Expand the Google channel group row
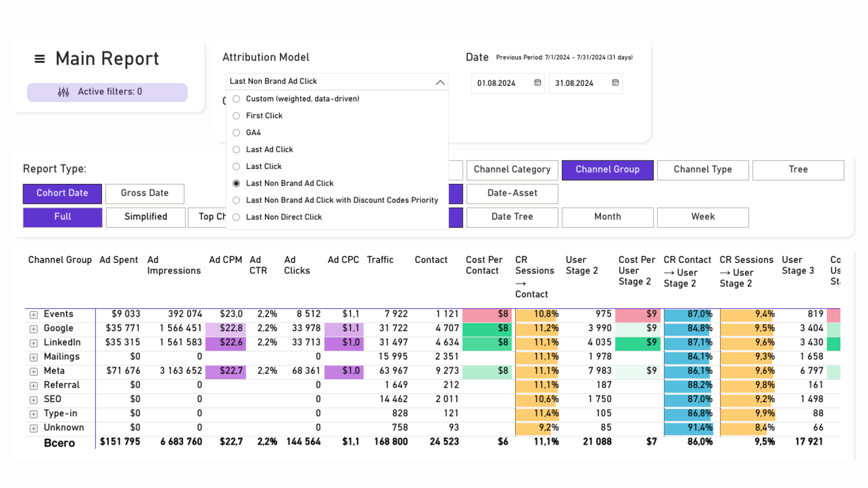 coord(33,329)
